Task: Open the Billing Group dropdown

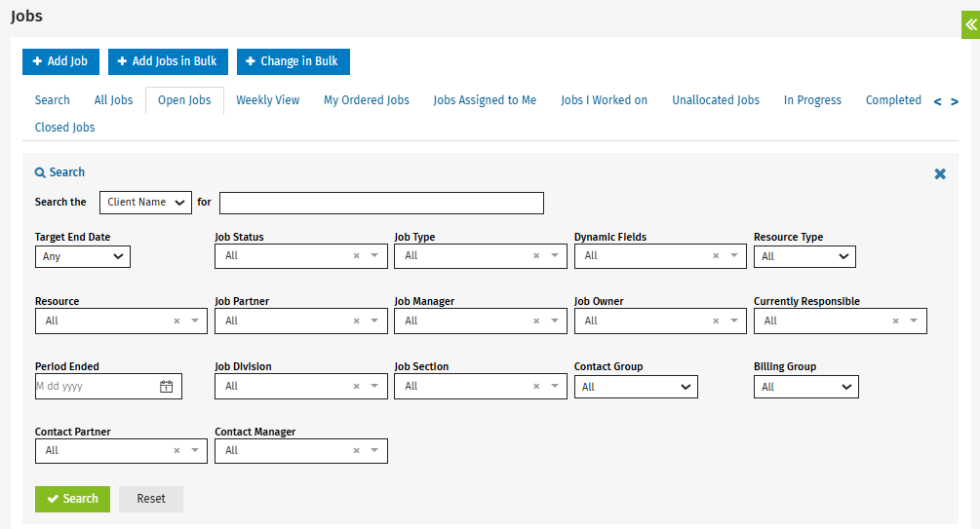Action: [x=806, y=387]
